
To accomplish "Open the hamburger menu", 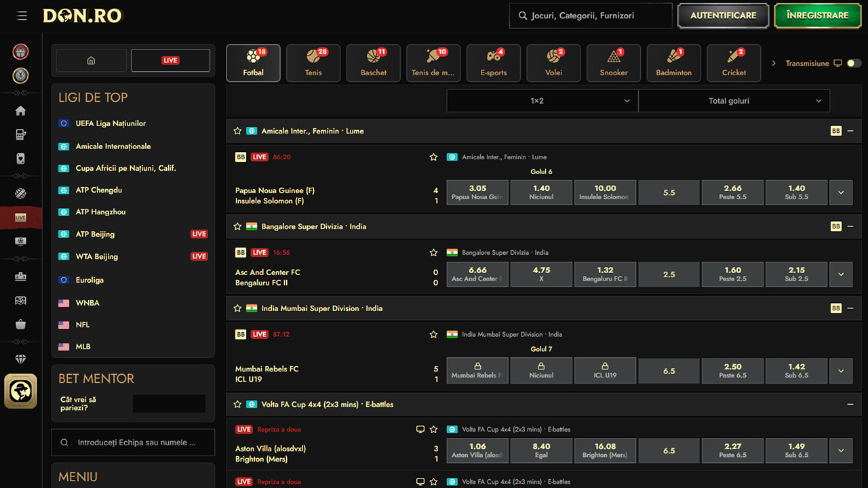I will 22,16.
